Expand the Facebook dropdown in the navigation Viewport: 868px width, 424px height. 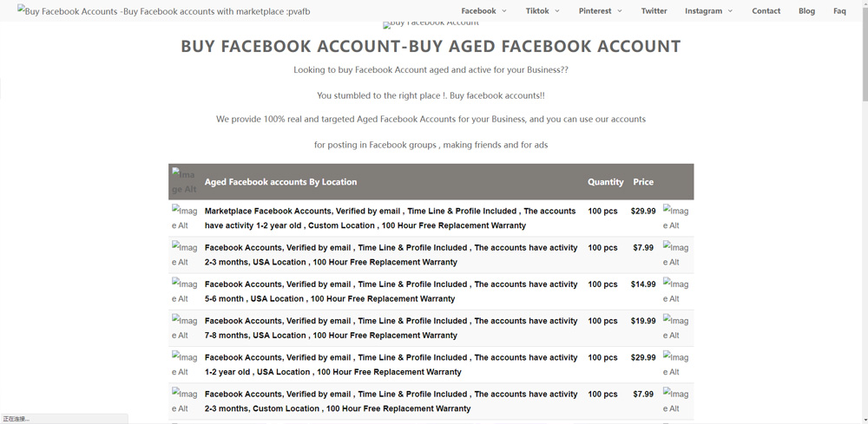click(x=483, y=11)
